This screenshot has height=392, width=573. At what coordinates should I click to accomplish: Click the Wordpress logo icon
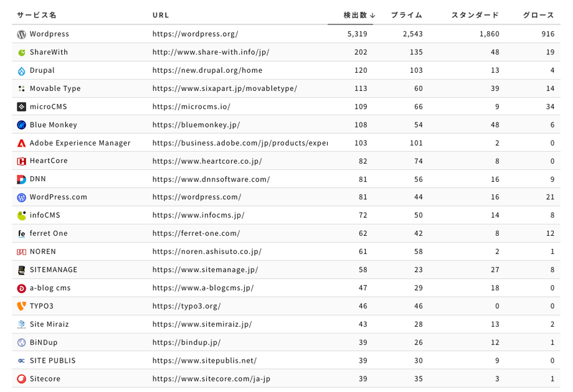[22, 34]
